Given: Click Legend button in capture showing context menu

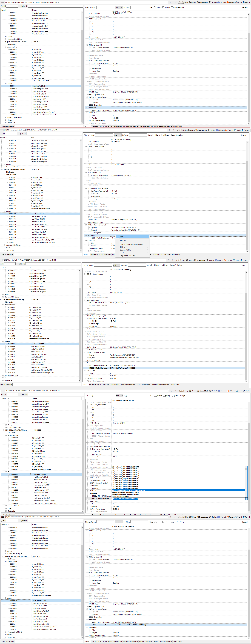Looking at the screenshot, I should coord(244,135).
